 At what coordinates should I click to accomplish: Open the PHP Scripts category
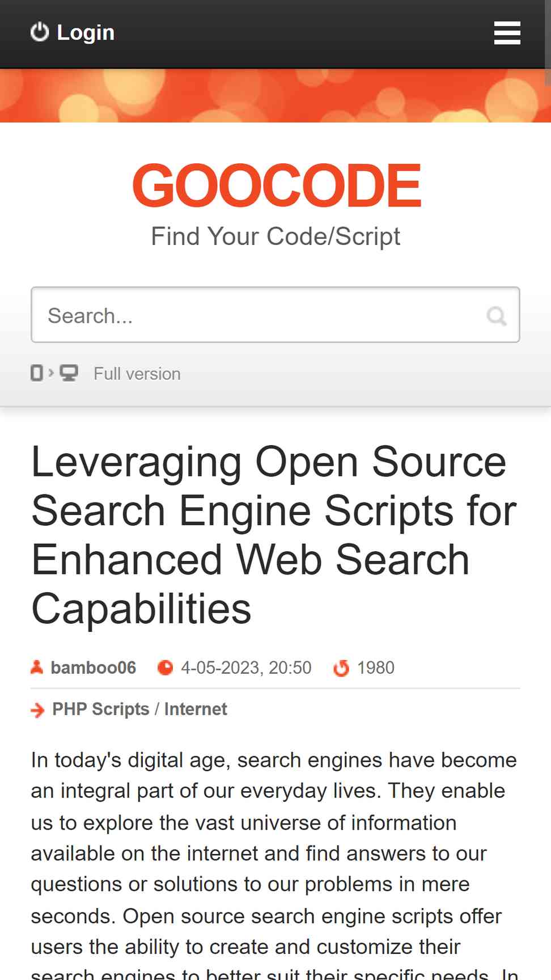click(x=101, y=709)
